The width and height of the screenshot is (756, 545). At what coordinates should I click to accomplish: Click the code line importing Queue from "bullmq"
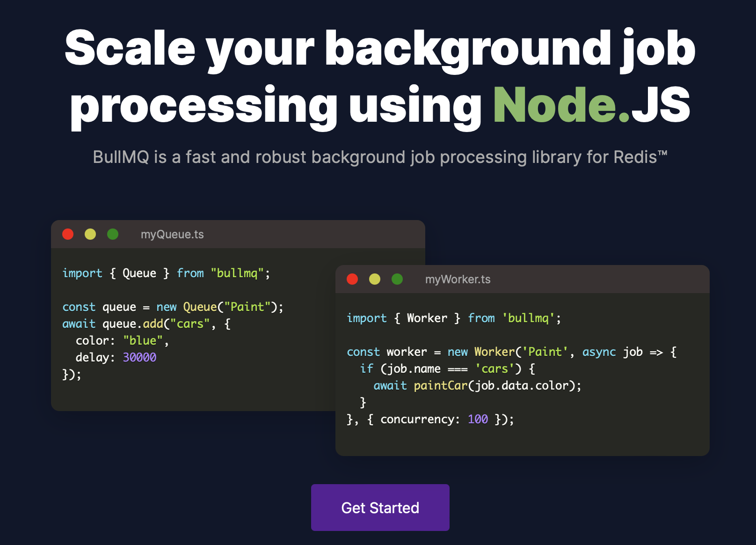(166, 273)
